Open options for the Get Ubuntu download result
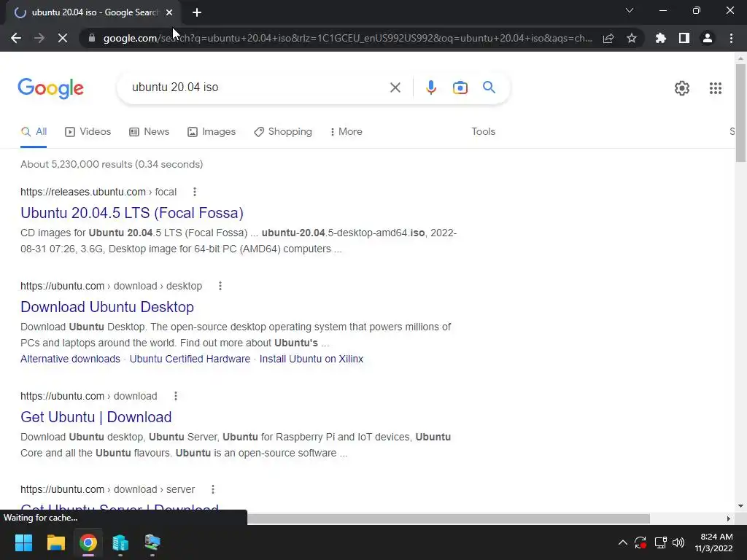Screen dimensions: 747x560 [175, 396]
